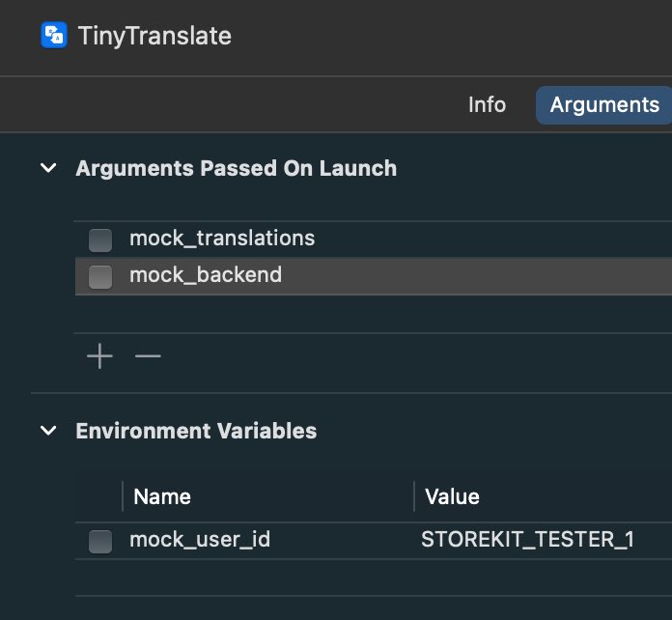Select the mock_translations argument row
This screenshot has height=620, width=672.
coord(374,239)
